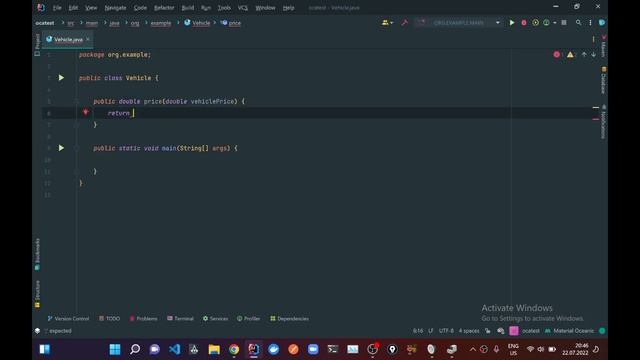Run with Coverage from the toolbar

pos(536,23)
